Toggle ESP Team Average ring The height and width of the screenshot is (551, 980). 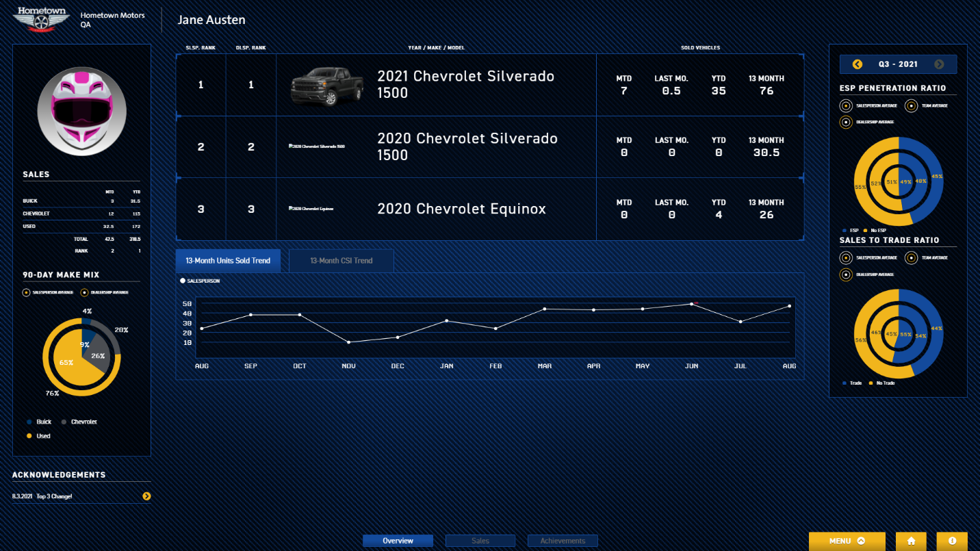[911, 106]
